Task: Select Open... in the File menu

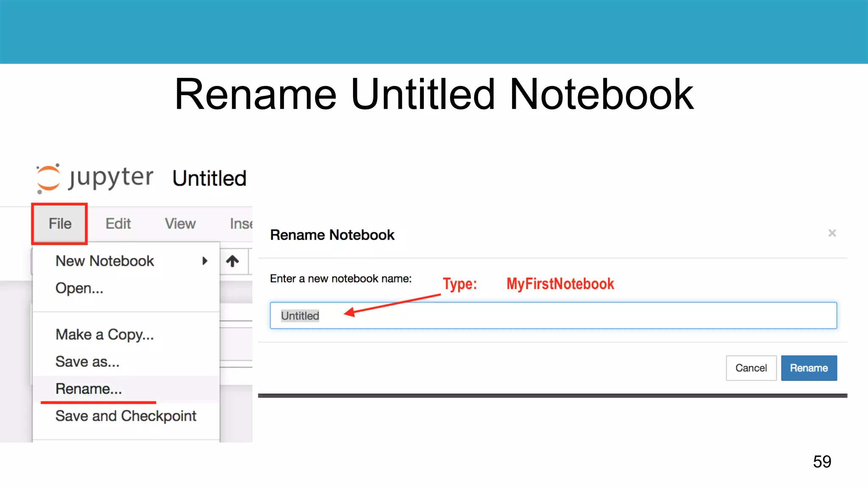Action: point(126,288)
